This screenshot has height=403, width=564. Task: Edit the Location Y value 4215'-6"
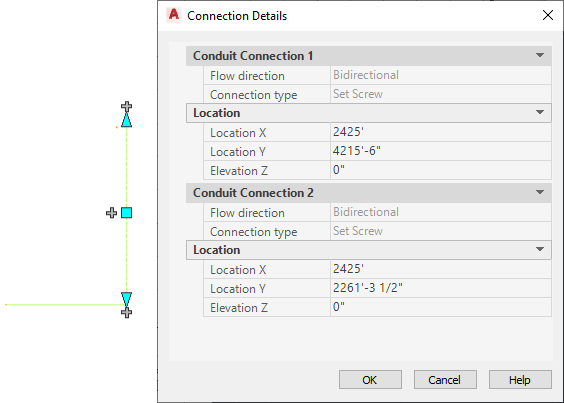(441, 151)
